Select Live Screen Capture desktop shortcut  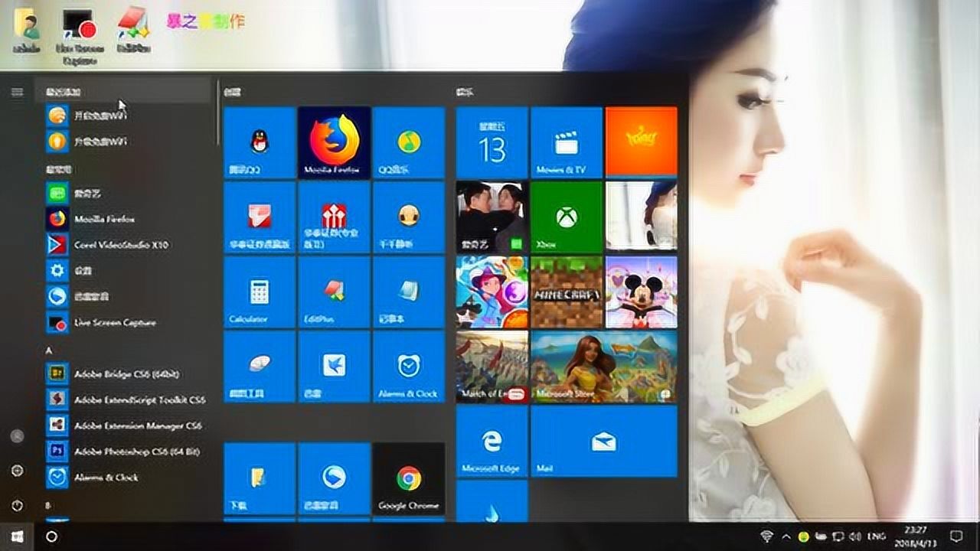80,35
